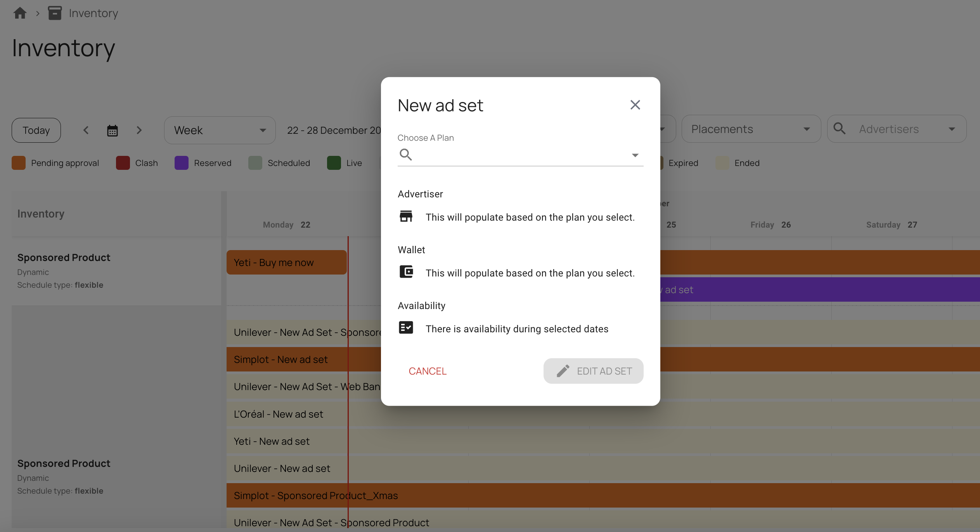
Task: Click the wallet icon in the dialog
Action: pos(406,271)
